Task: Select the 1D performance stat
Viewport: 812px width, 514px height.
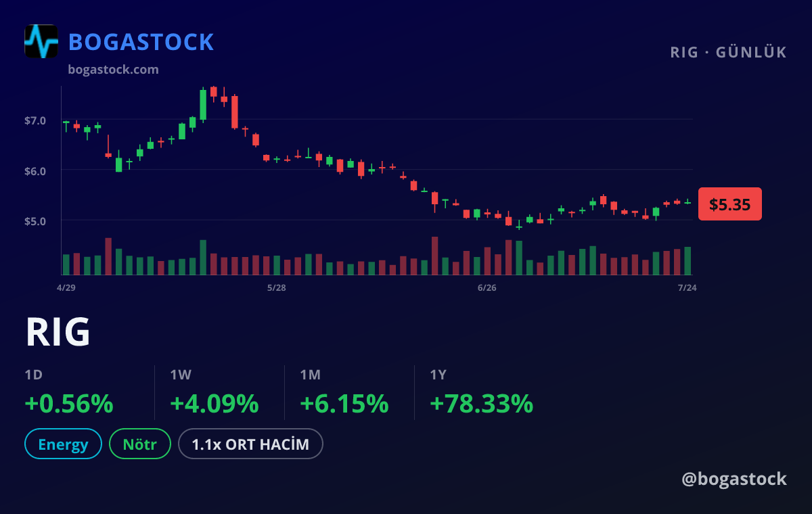Action: tap(69, 394)
